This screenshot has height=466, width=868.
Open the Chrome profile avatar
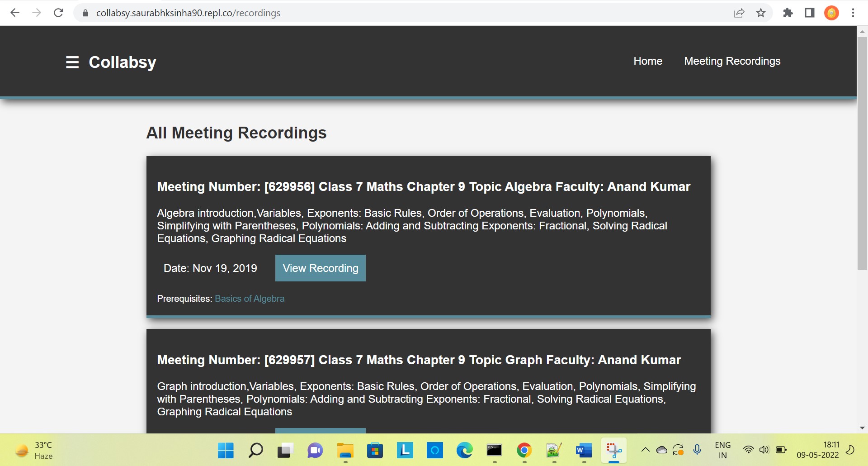coord(831,13)
